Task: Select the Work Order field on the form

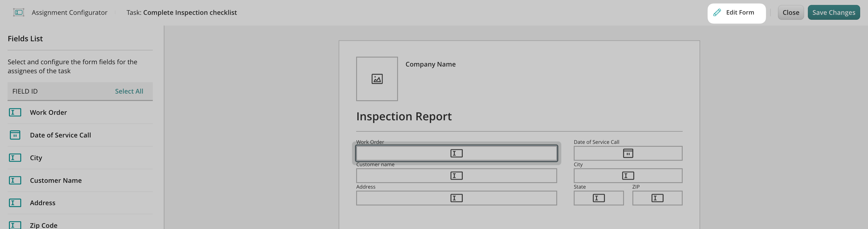Action: tap(456, 153)
